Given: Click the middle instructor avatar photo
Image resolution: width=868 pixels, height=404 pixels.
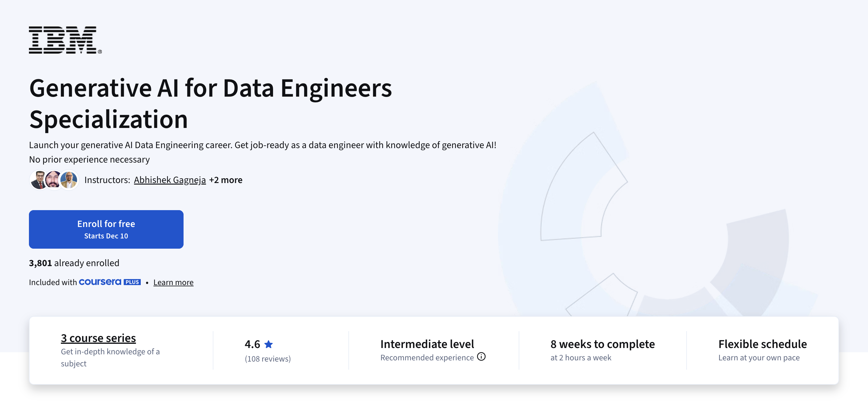Looking at the screenshot, I should pyautogui.click(x=53, y=180).
